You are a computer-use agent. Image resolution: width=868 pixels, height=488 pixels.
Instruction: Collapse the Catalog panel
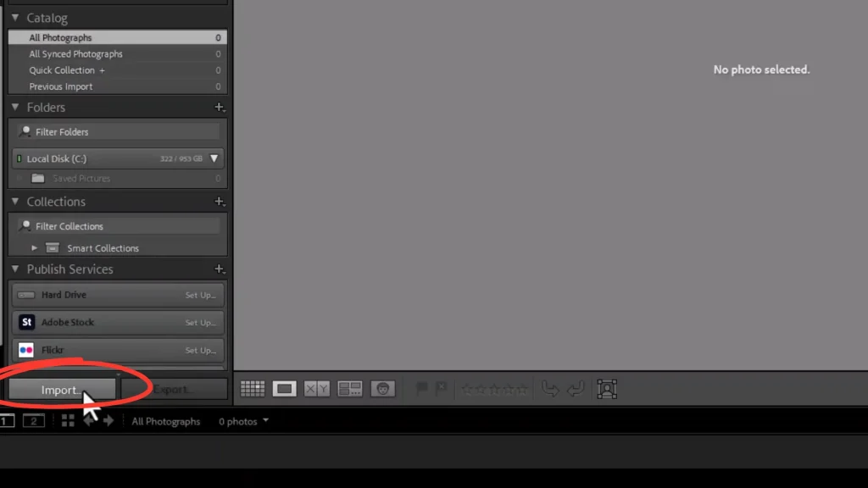pos(15,18)
